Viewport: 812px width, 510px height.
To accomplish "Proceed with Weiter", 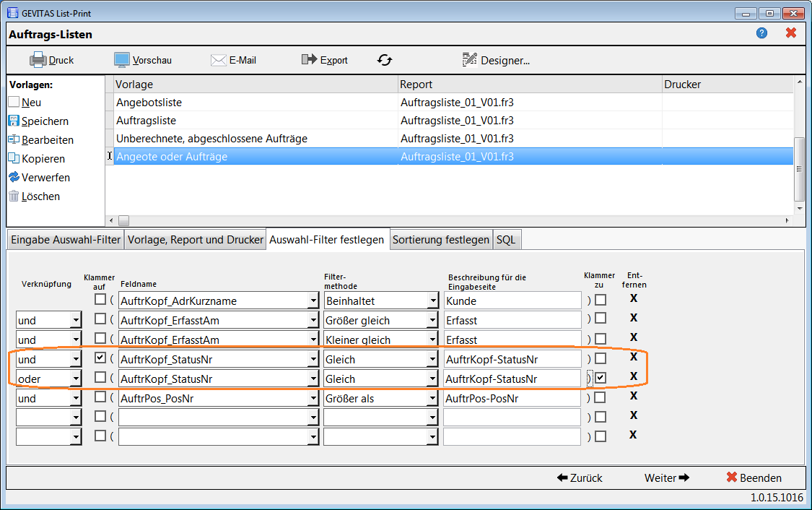I will click(x=667, y=478).
